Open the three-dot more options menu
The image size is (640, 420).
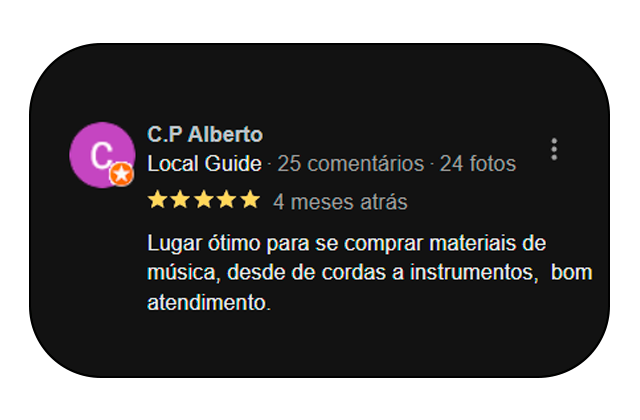pyautogui.click(x=554, y=149)
